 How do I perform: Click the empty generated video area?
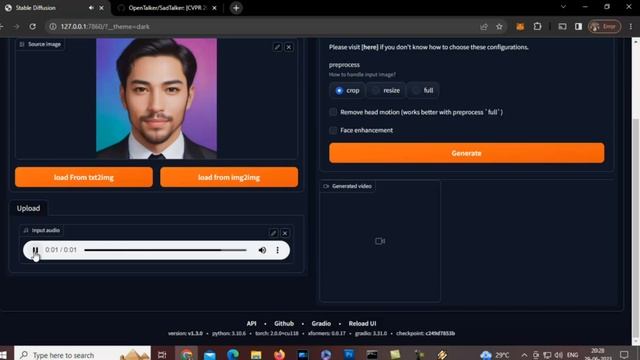pos(380,241)
